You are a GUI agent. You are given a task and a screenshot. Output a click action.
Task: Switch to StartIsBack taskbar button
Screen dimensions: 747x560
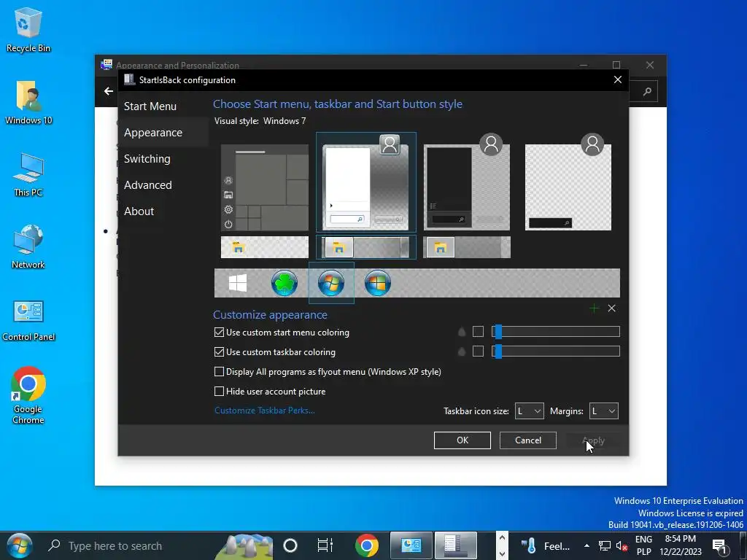coord(455,545)
